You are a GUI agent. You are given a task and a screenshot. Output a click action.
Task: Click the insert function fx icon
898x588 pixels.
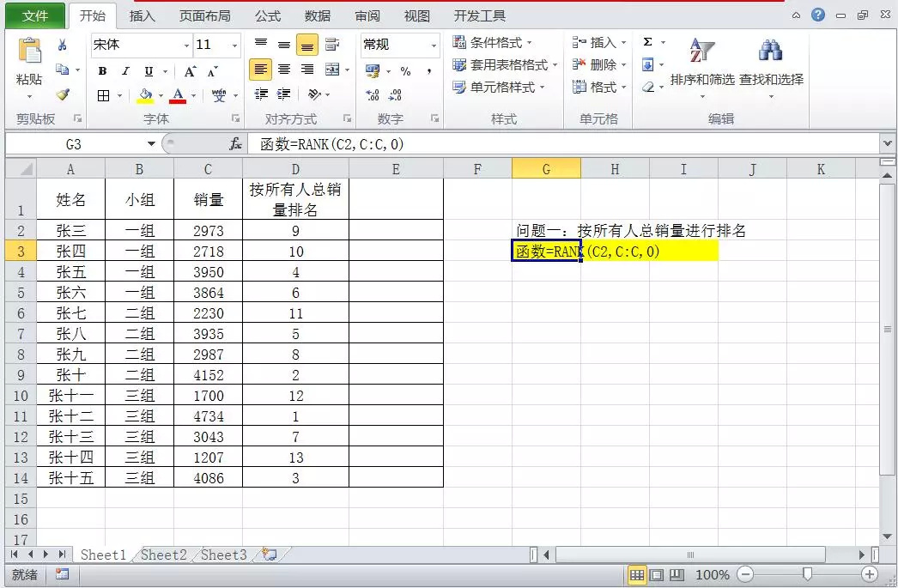(235, 143)
